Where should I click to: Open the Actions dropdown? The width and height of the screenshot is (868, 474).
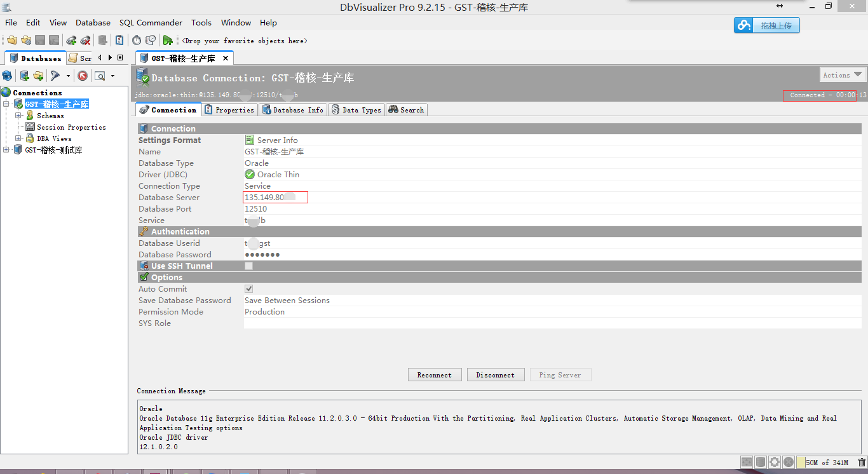click(843, 75)
